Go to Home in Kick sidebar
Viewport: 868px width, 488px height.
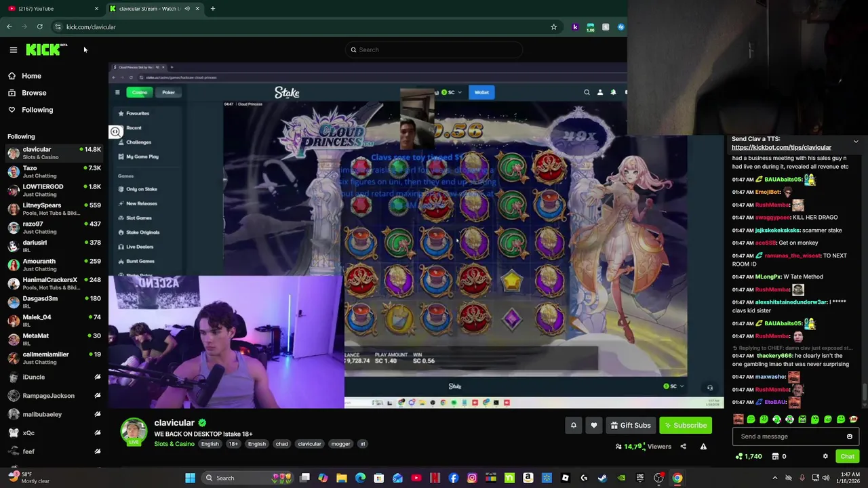(x=31, y=76)
